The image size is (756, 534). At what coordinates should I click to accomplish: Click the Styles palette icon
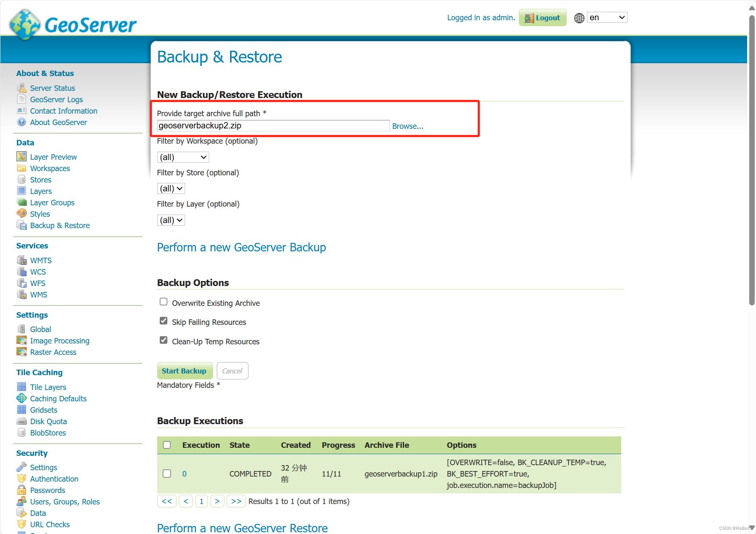click(22, 214)
